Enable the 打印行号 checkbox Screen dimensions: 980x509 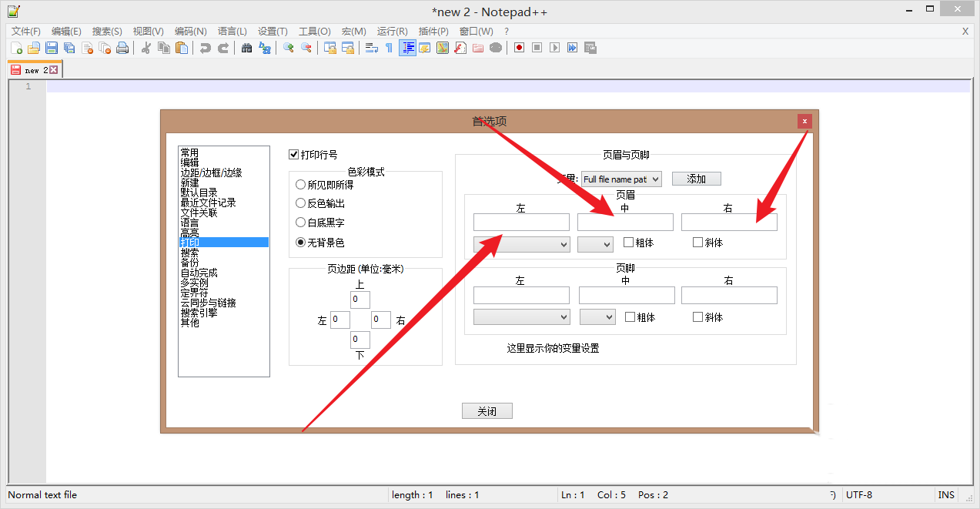click(x=293, y=154)
